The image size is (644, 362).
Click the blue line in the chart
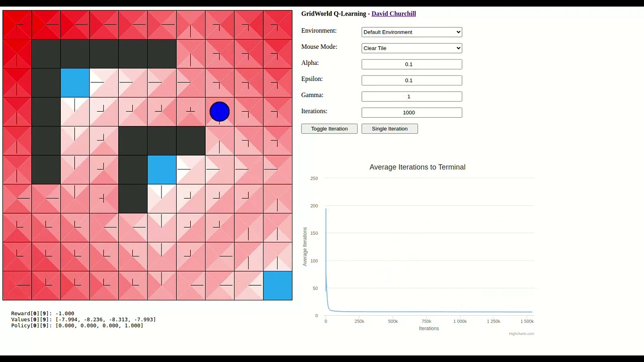(x=428, y=312)
